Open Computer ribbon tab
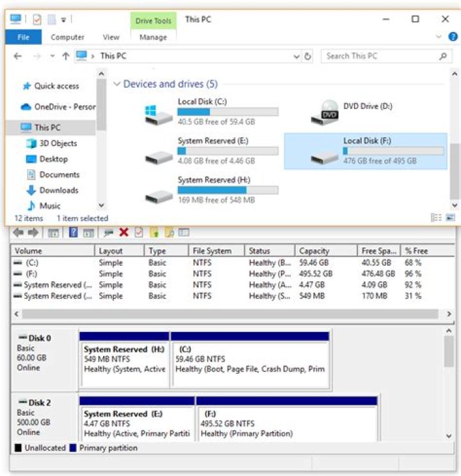This screenshot has height=476, width=461. click(67, 37)
